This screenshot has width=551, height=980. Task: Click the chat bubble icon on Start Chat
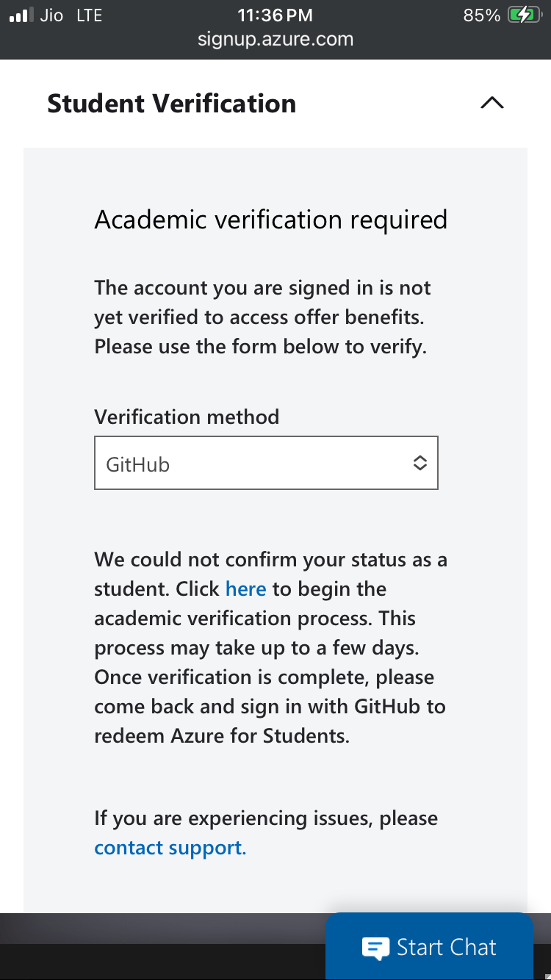375,947
